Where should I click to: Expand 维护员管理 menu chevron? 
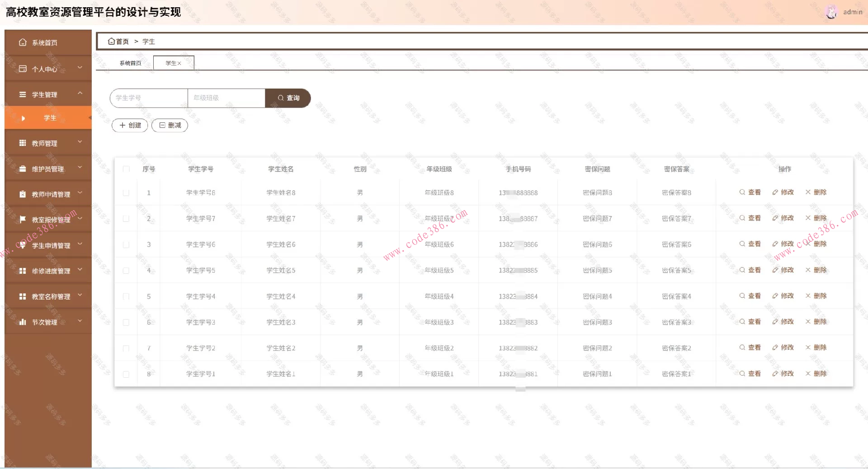80,168
